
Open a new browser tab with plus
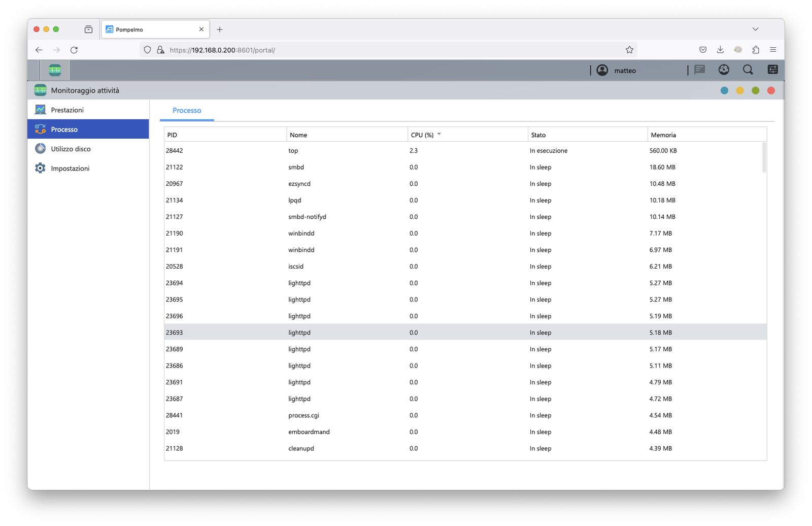click(x=220, y=29)
